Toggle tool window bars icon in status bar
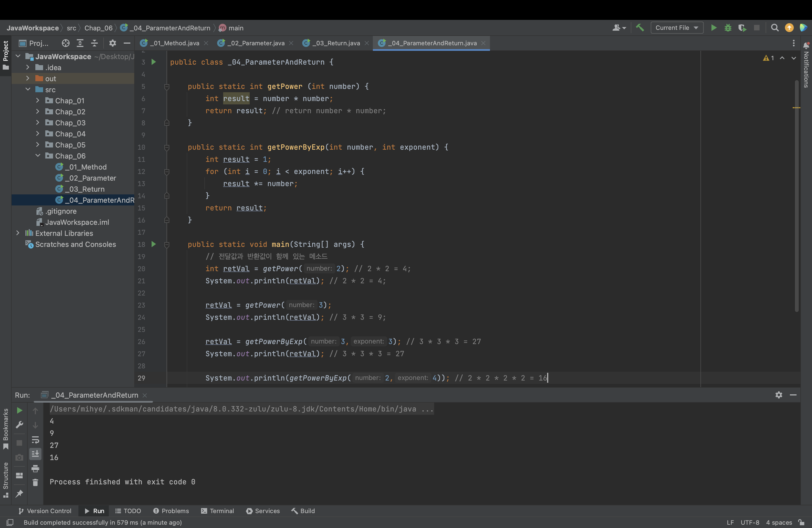Viewport: 812px width, 528px height. click(x=10, y=522)
